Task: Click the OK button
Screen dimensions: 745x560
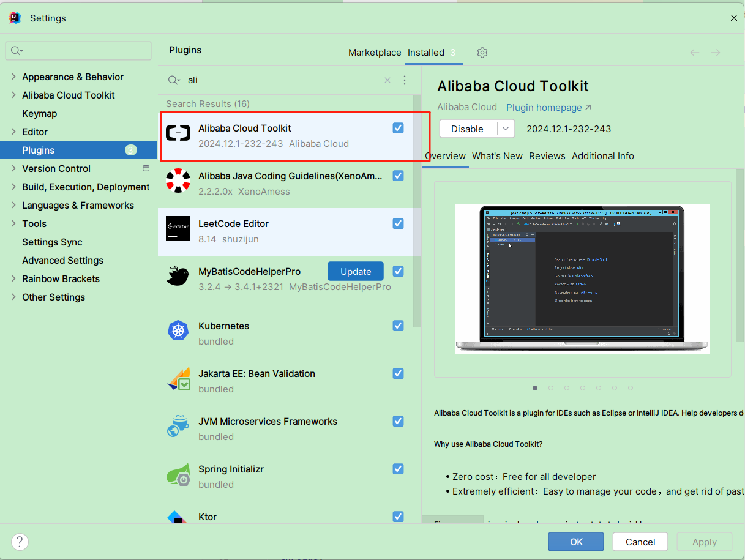Action: [576, 542]
